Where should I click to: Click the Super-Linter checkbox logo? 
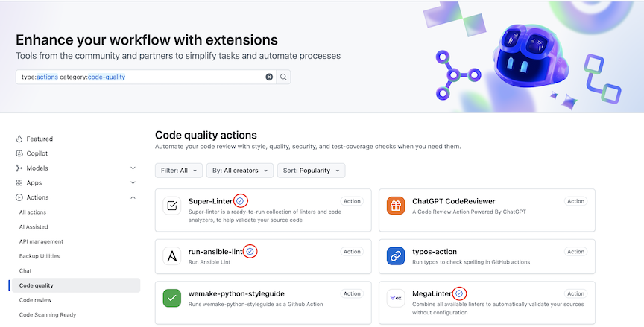click(171, 206)
